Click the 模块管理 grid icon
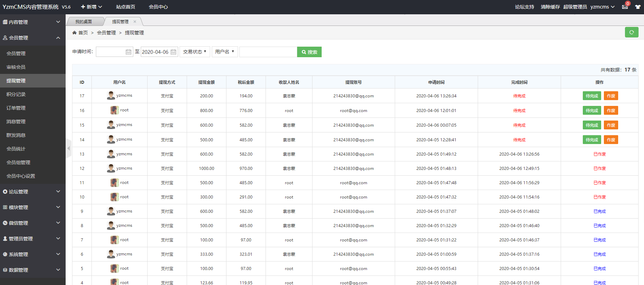644x285 pixels. click(5, 207)
